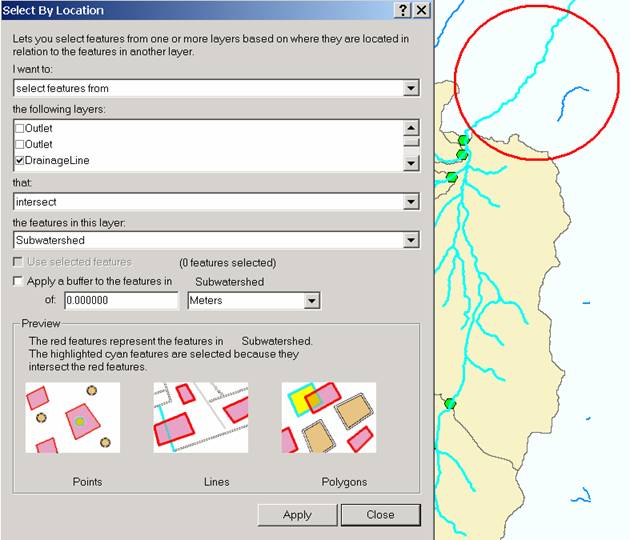Open the Meters units dropdown
The image size is (630, 540).
point(312,301)
